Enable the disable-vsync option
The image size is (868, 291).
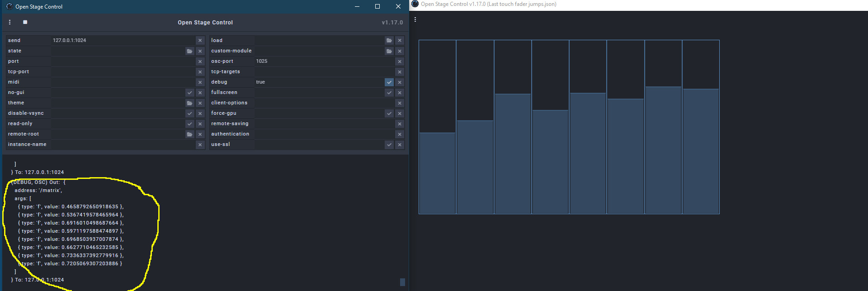[x=189, y=113]
